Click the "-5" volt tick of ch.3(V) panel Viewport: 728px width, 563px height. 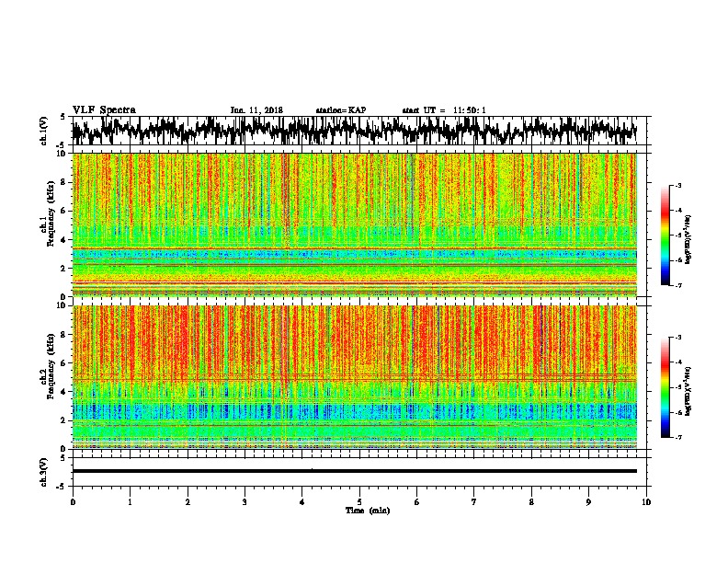coord(62,487)
